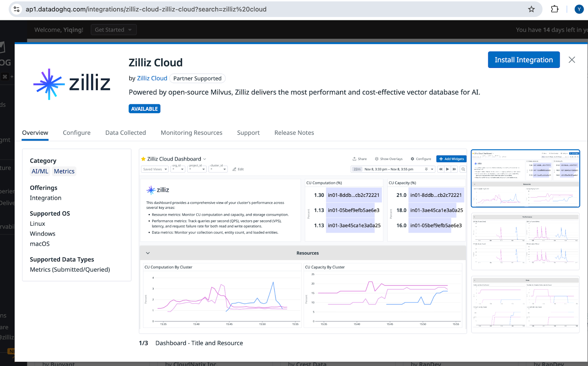
Task: Collapse the Resources section
Action: point(148,253)
